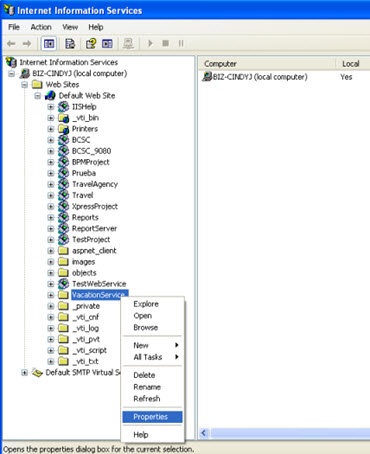
Task: Select the TestProject tree item
Action: point(91,239)
